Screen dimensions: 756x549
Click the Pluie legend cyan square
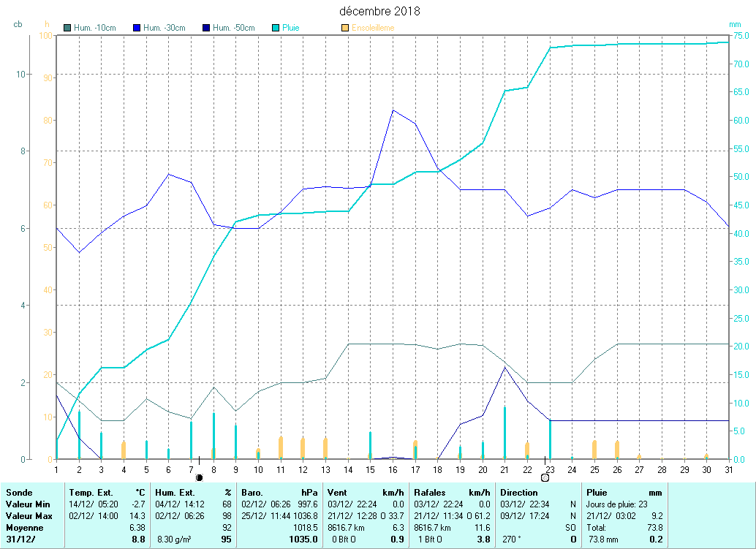(x=276, y=29)
